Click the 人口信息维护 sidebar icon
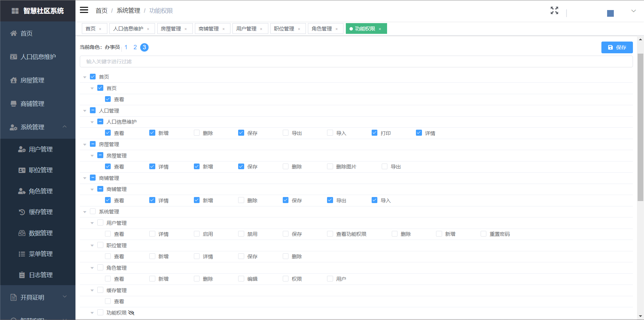Image resolution: width=644 pixels, height=320 pixels. [x=13, y=57]
